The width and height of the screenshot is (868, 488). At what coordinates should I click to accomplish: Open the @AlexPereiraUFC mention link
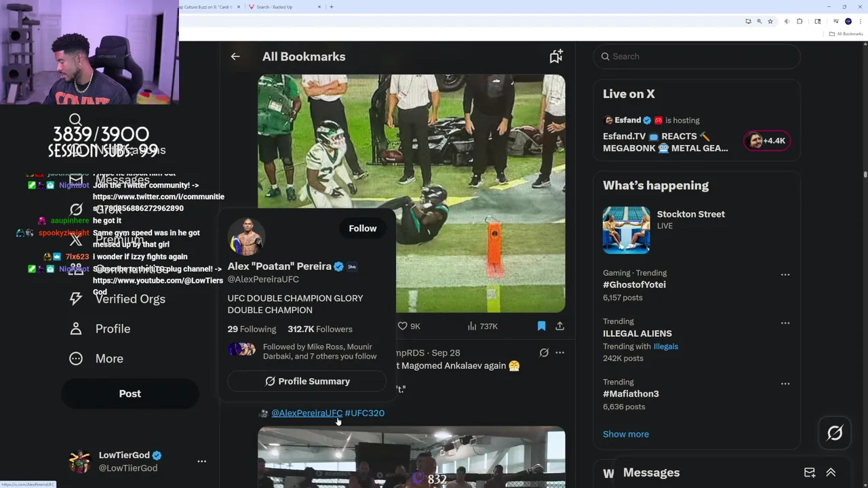(307, 413)
